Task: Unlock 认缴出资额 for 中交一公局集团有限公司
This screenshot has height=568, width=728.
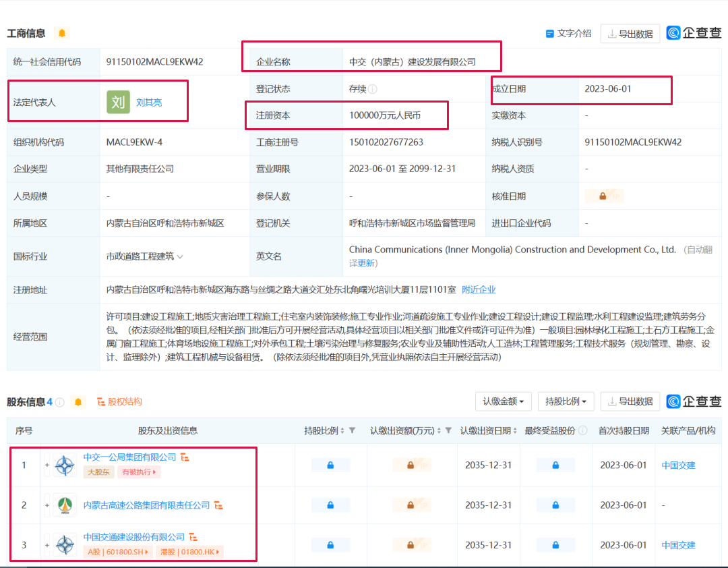Action: click(x=413, y=465)
